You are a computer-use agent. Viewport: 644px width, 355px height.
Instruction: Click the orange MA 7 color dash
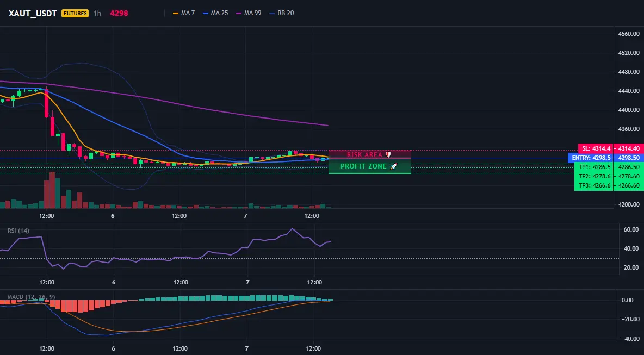pyautogui.click(x=176, y=13)
